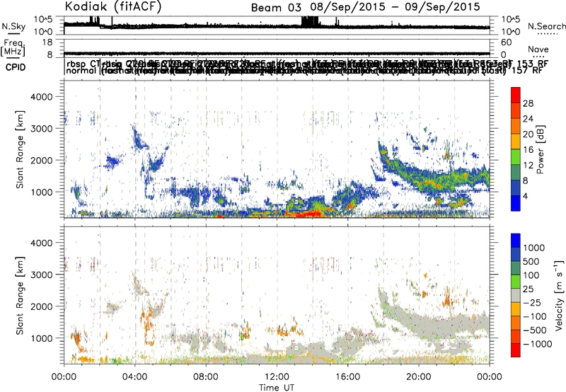Select the "20" label on Power colorbar
Viewport: 566px width, 392px height.
528,134
